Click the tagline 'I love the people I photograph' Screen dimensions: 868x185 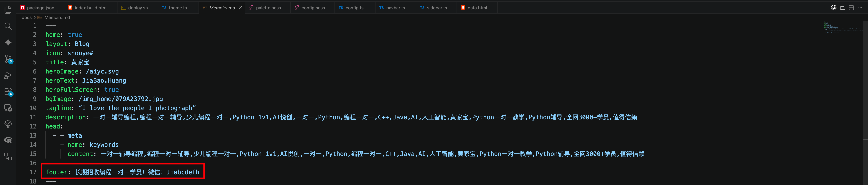click(137, 108)
